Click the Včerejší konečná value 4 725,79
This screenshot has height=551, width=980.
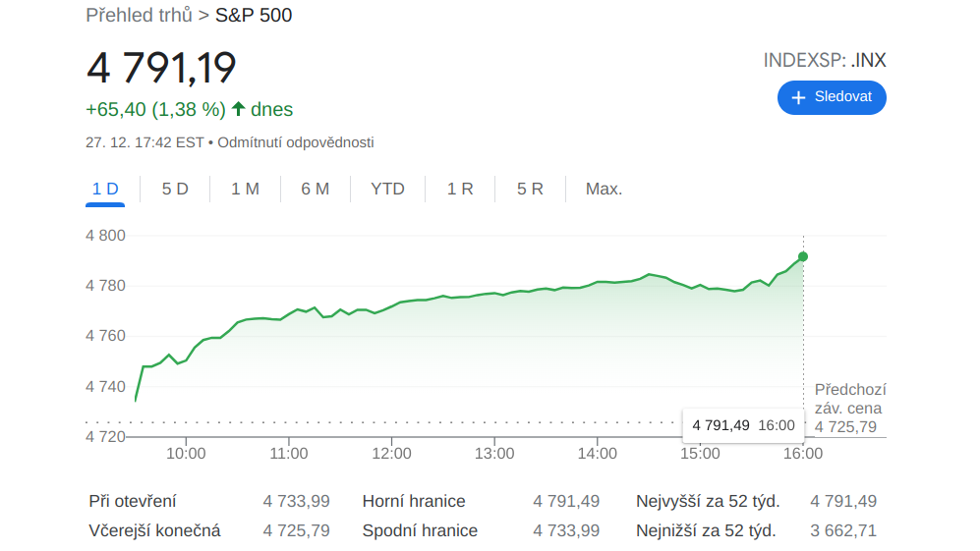pos(296,530)
